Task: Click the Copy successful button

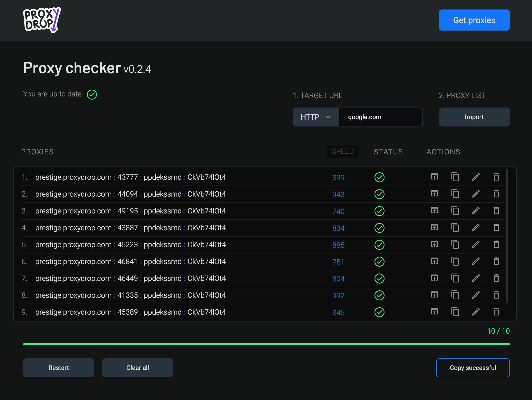Action: coord(473,368)
